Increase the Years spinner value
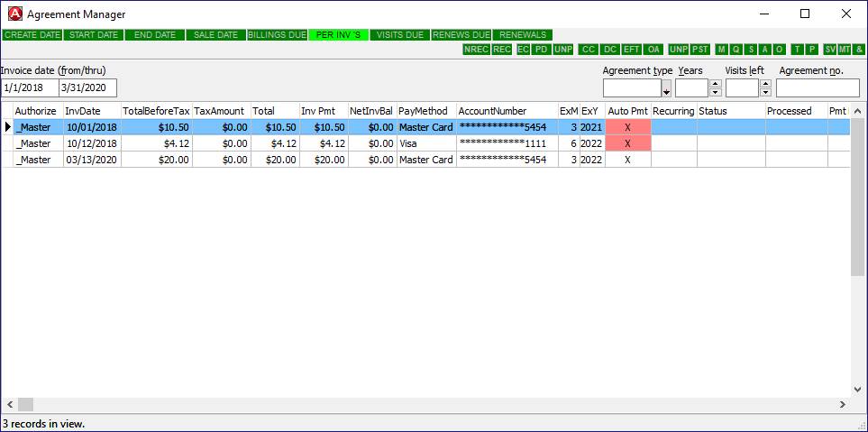868x432 pixels. tap(716, 84)
